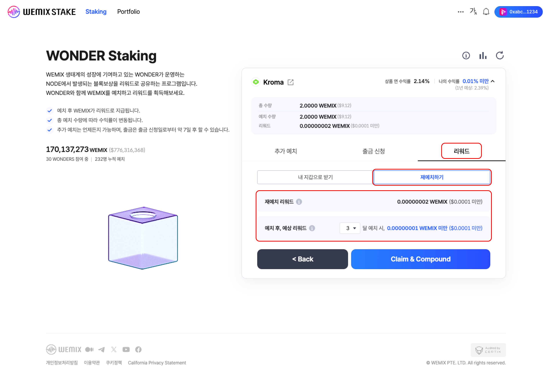Screen dimensions: 552x392
Task: Click info icon next to 재예치 리워드
Action: point(299,202)
